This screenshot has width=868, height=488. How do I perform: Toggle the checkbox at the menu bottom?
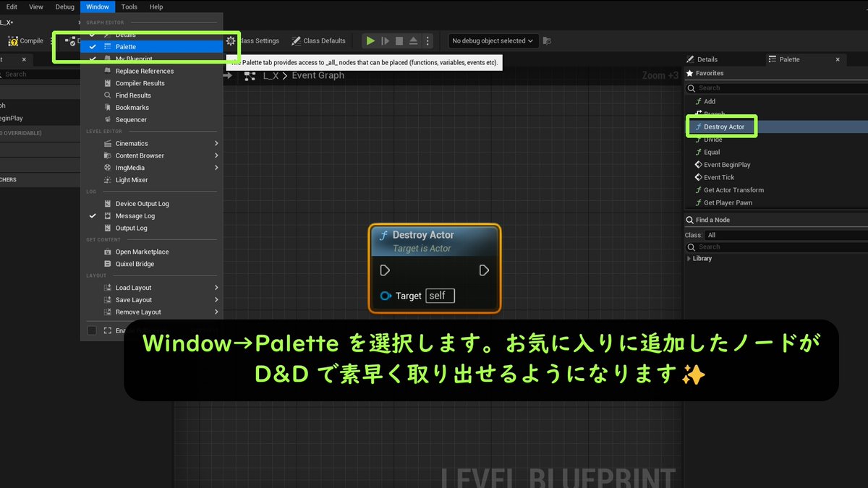[91, 330]
